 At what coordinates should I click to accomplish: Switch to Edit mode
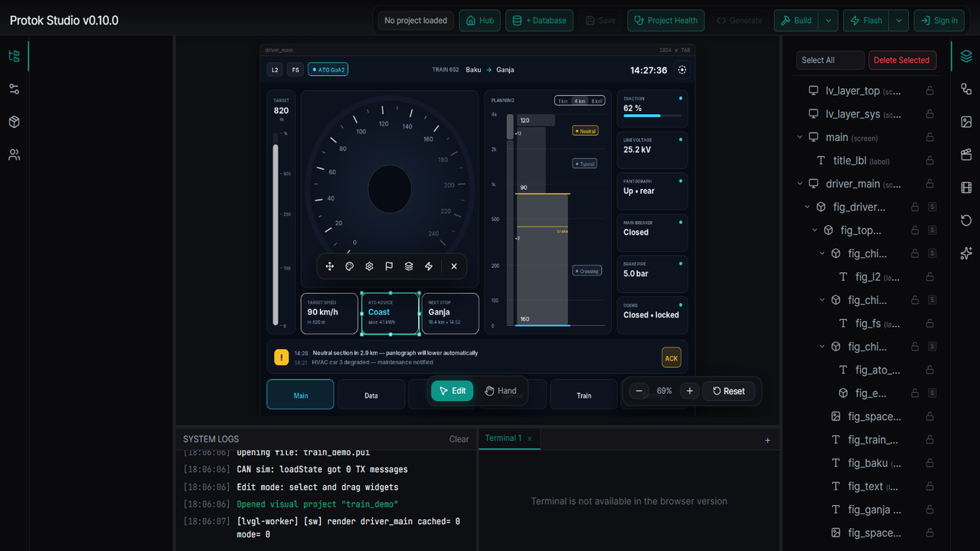point(452,391)
